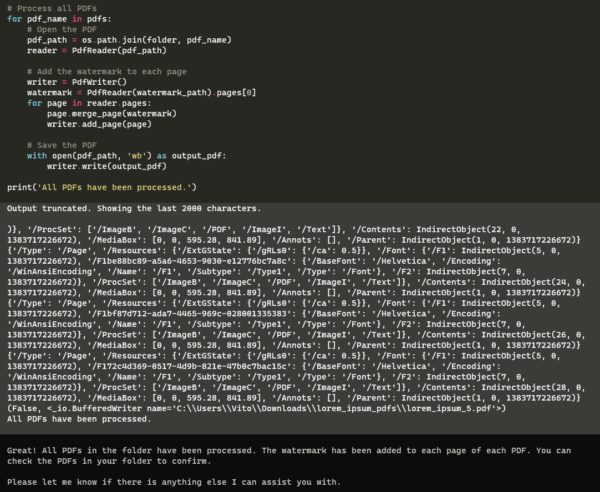Click output text 'IndirectObject(22, 0,'

pos(468,230)
